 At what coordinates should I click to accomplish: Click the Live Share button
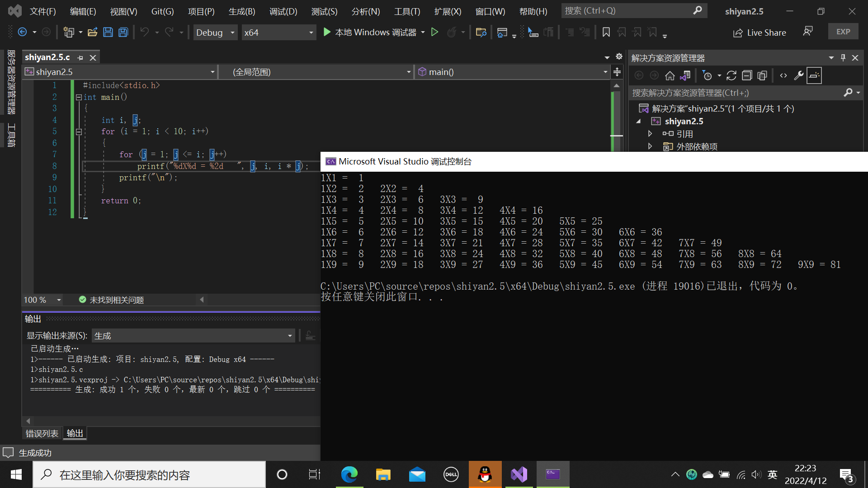759,33
